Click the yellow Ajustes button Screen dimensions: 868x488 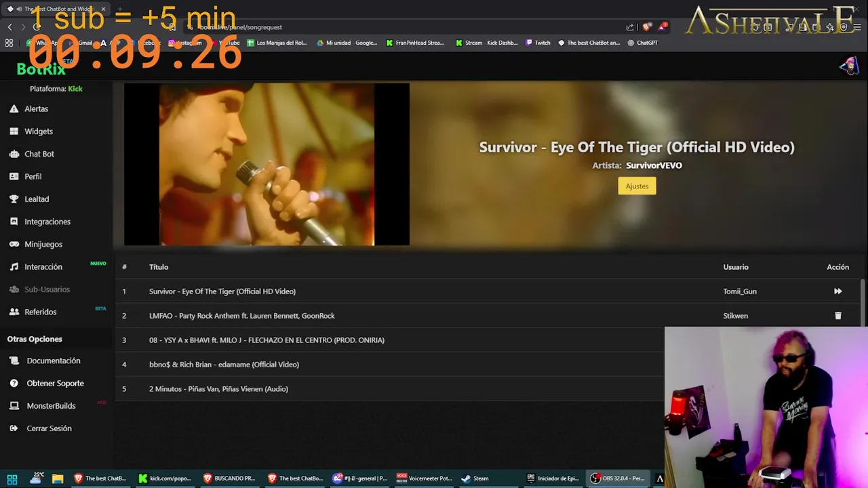pos(637,186)
